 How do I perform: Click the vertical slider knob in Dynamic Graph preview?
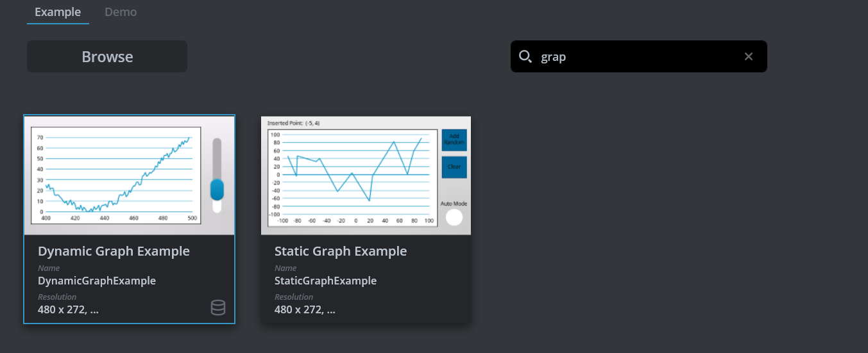coord(217,190)
